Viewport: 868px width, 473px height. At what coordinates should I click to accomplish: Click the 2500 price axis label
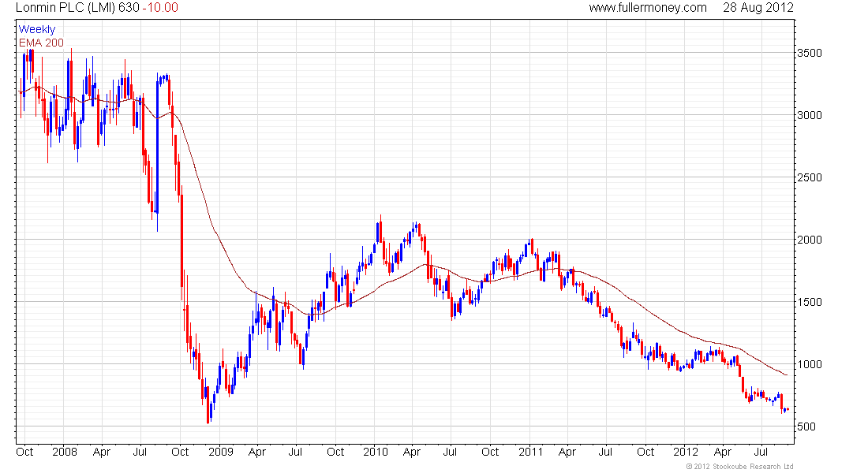coord(810,177)
